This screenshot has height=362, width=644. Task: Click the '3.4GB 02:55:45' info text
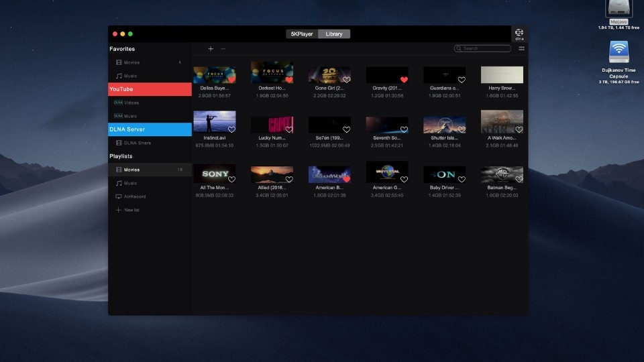(387, 195)
